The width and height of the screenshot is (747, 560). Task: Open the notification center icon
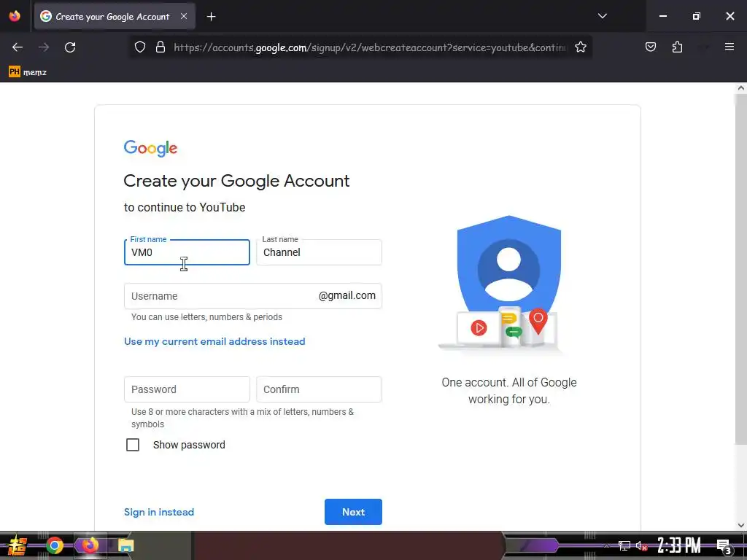(x=724, y=546)
